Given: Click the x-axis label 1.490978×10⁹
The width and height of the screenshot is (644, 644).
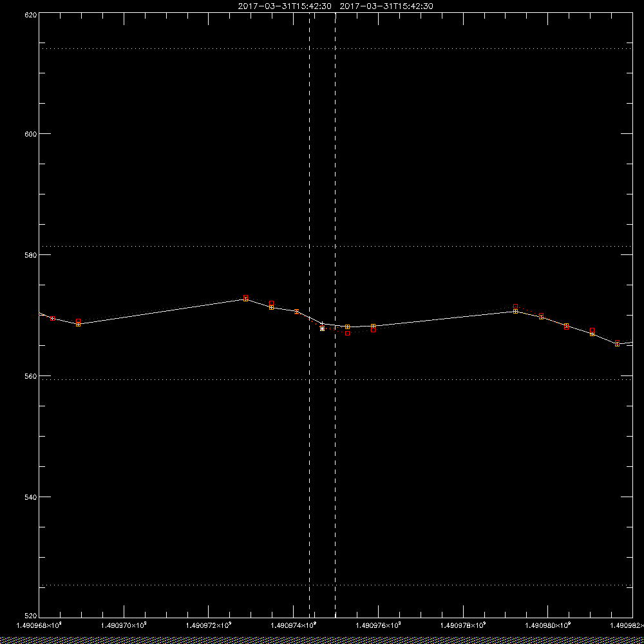Looking at the screenshot, I should pos(463,625).
